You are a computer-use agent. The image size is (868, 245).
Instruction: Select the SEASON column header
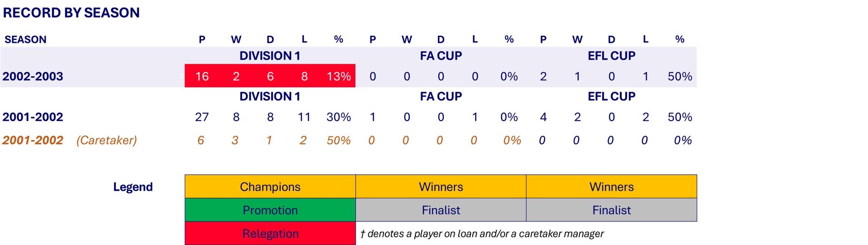[x=25, y=40]
